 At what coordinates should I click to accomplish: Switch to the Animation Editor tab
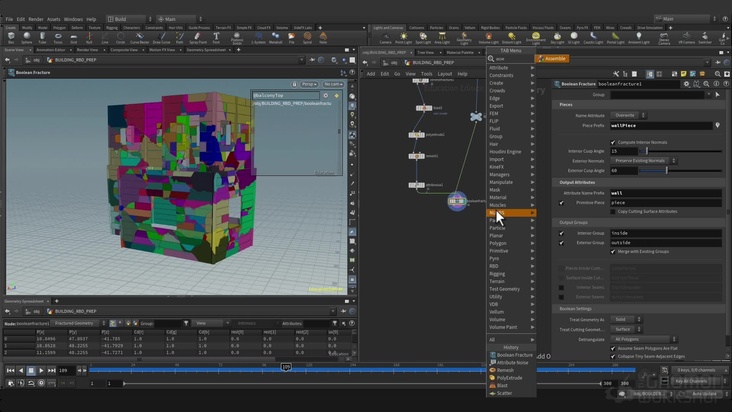pos(51,50)
